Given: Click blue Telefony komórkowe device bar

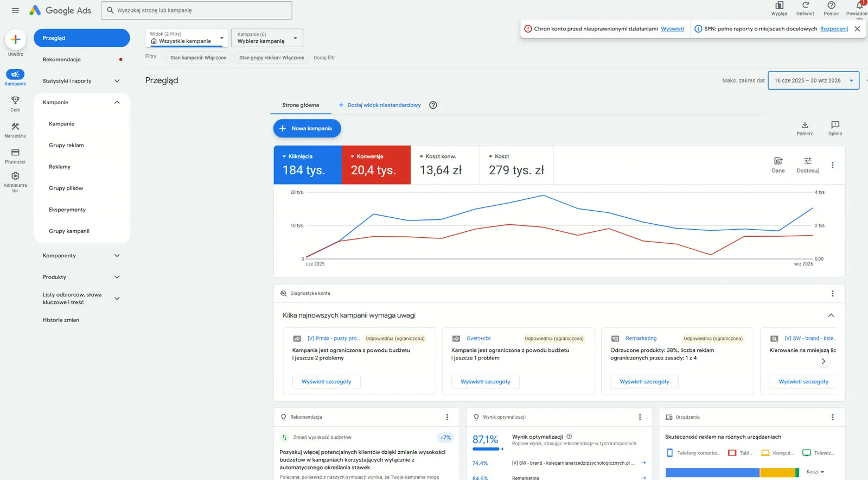Looking at the screenshot, I should 712,473.
